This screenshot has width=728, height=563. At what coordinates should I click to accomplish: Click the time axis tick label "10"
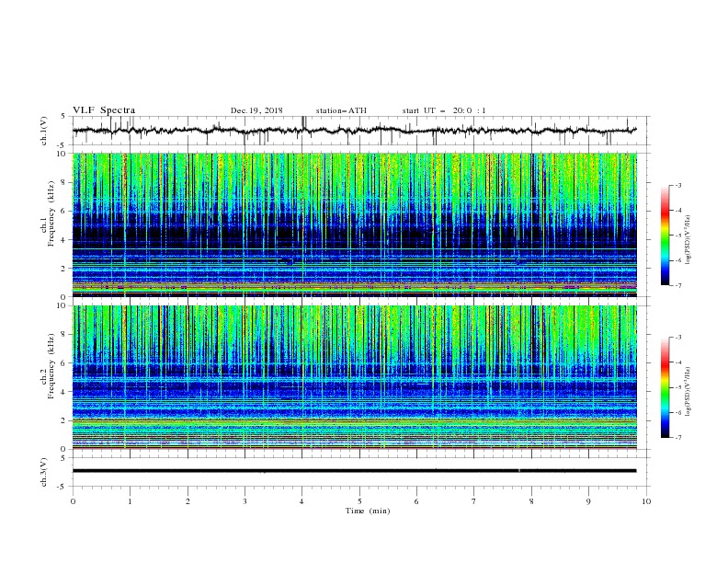pyautogui.click(x=646, y=501)
